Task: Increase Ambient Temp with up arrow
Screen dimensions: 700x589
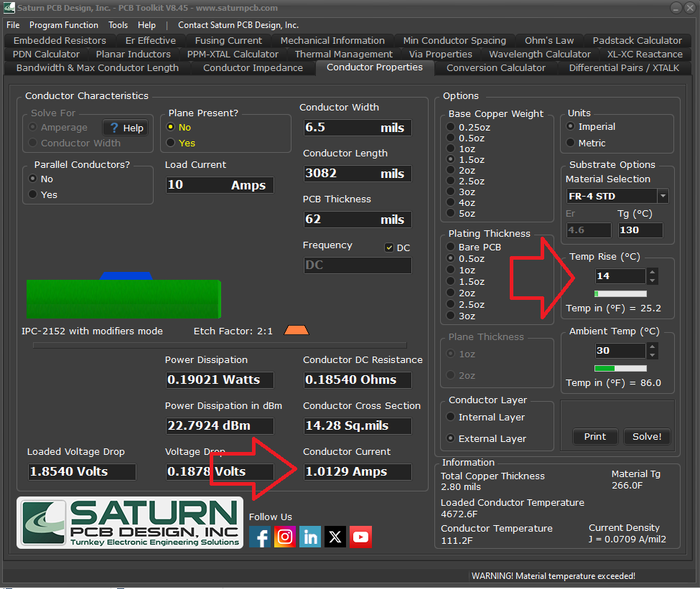Action: coord(653,347)
